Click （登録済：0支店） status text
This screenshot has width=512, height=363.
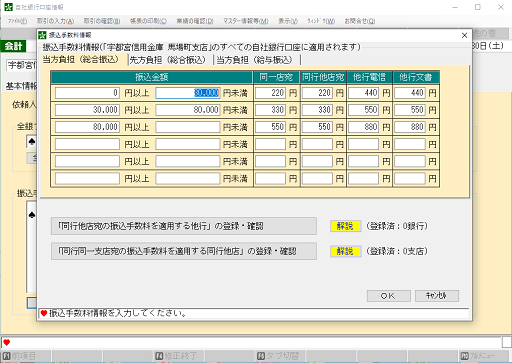[x=397, y=251]
